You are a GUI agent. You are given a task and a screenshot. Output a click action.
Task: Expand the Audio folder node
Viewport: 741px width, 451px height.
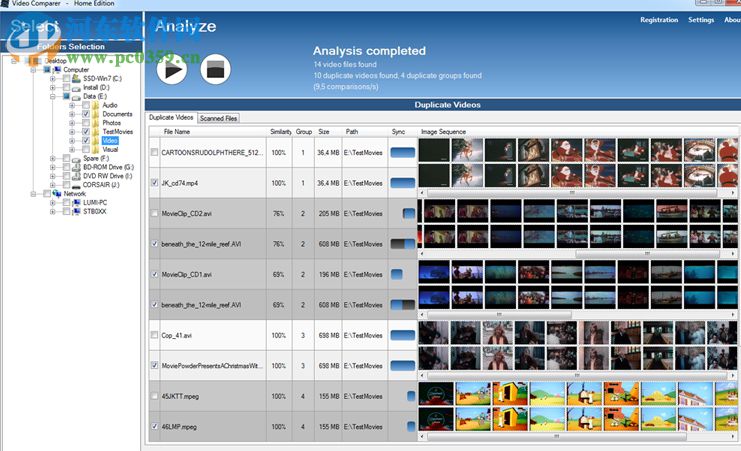pos(72,105)
